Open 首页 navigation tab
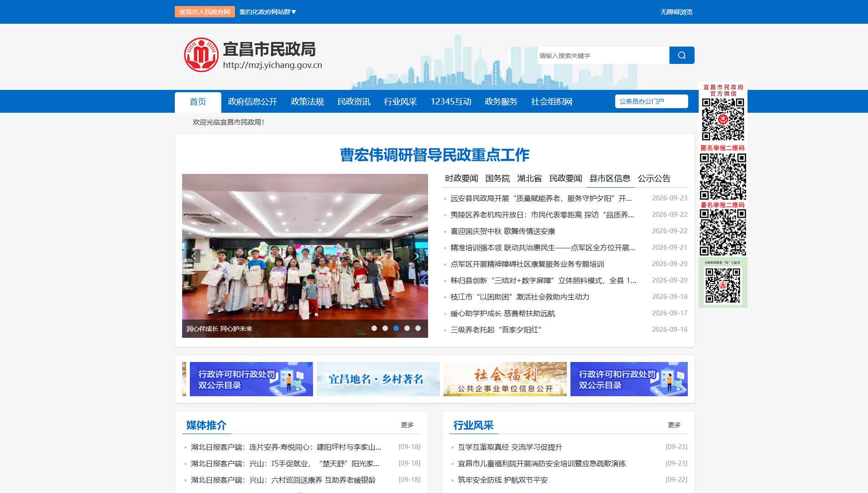The height and width of the screenshot is (493, 868). [x=198, y=102]
